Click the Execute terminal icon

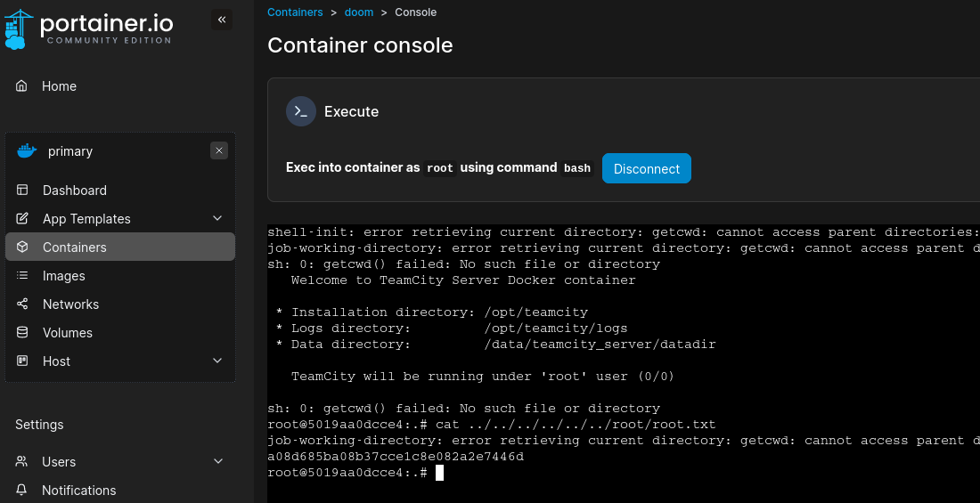pyautogui.click(x=301, y=111)
